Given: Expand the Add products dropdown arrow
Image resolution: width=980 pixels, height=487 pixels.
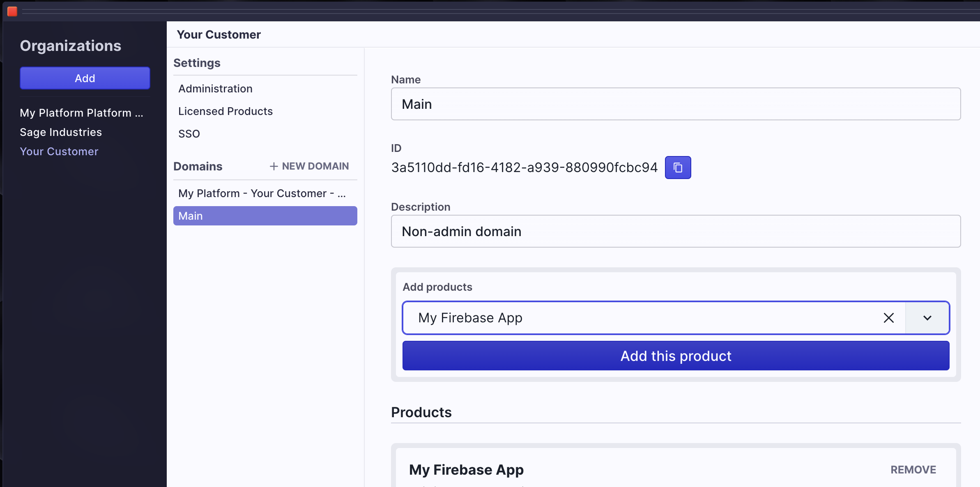Looking at the screenshot, I should pyautogui.click(x=927, y=318).
